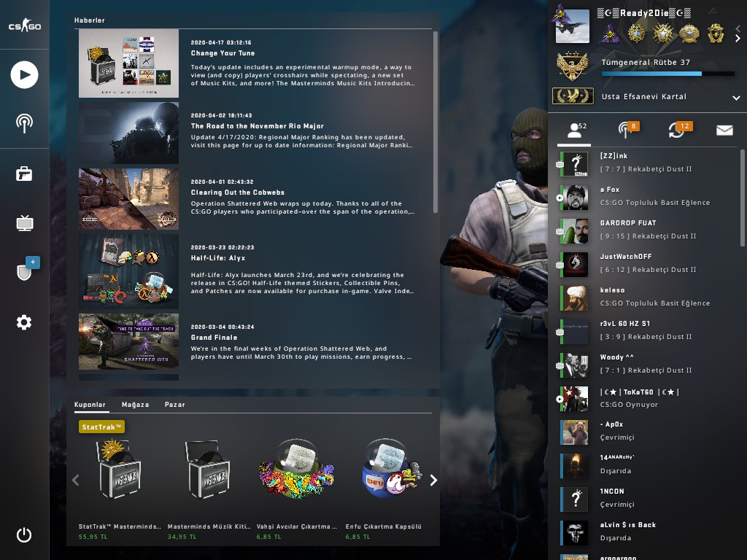Open the inventory briefcase icon
Screen dimensions: 747x560
[24, 174]
